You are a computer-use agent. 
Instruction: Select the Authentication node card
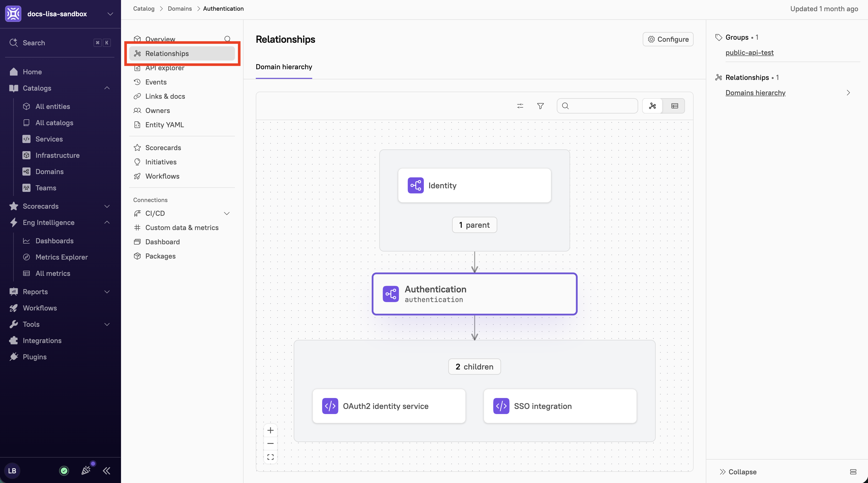(x=474, y=294)
